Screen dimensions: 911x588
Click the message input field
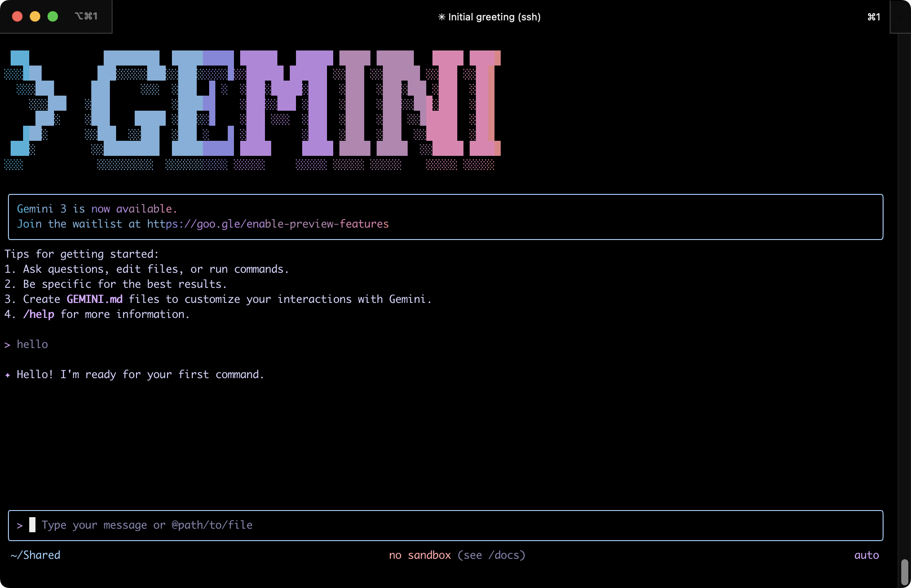(x=443, y=525)
